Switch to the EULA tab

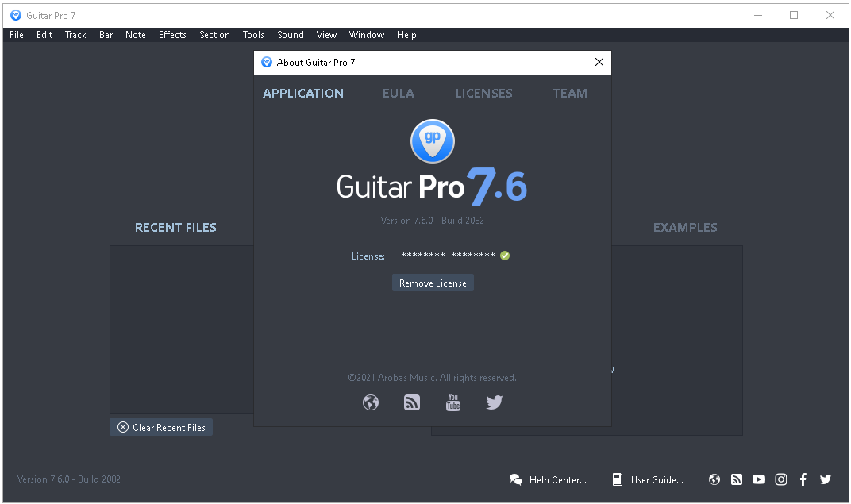(399, 94)
